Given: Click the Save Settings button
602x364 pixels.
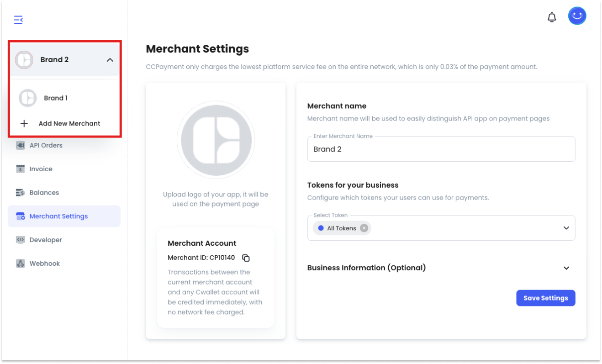Looking at the screenshot, I should pos(546,298).
